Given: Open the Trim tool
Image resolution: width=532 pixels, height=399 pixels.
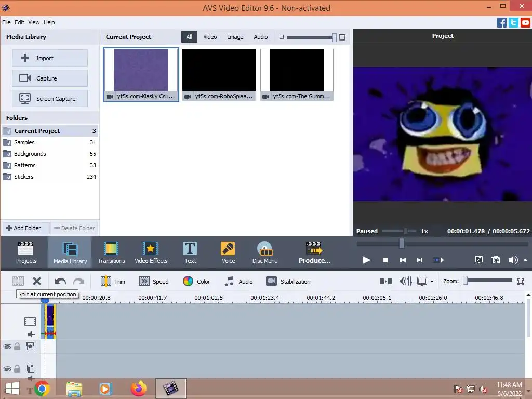Looking at the screenshot, I should [113, 281].
